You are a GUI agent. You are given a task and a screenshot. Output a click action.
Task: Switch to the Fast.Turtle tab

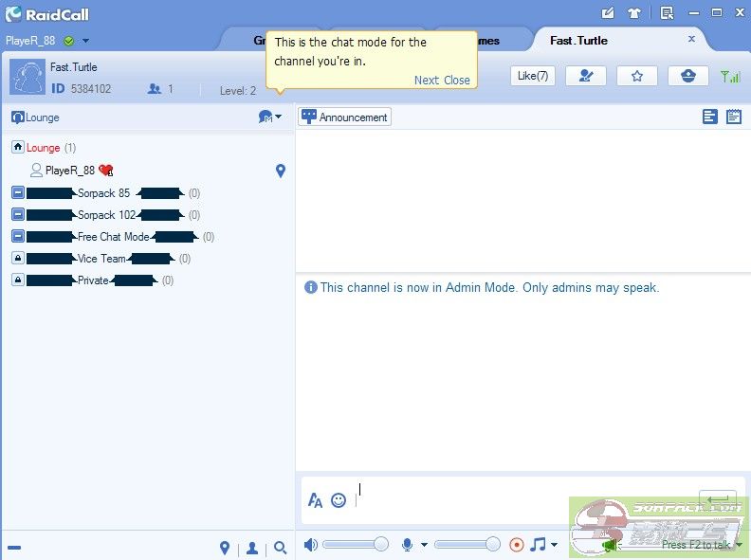pos(578,41)
